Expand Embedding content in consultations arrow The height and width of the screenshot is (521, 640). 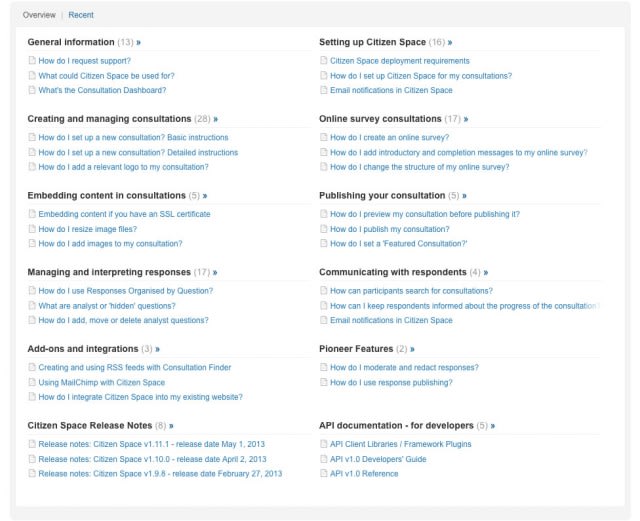(205, 196)
